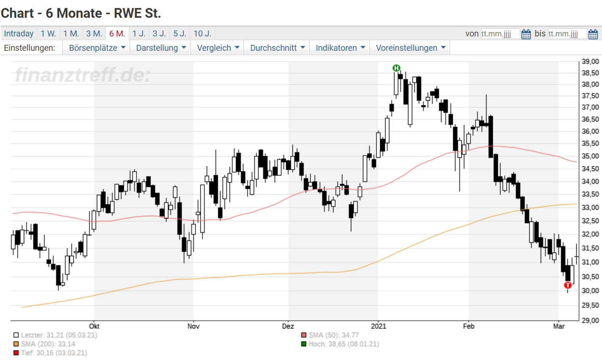Screen dimensions: 602x364
Task: Open the Börsenplätze dropdown
Action: pyautogui.click(x=97, y=48)
